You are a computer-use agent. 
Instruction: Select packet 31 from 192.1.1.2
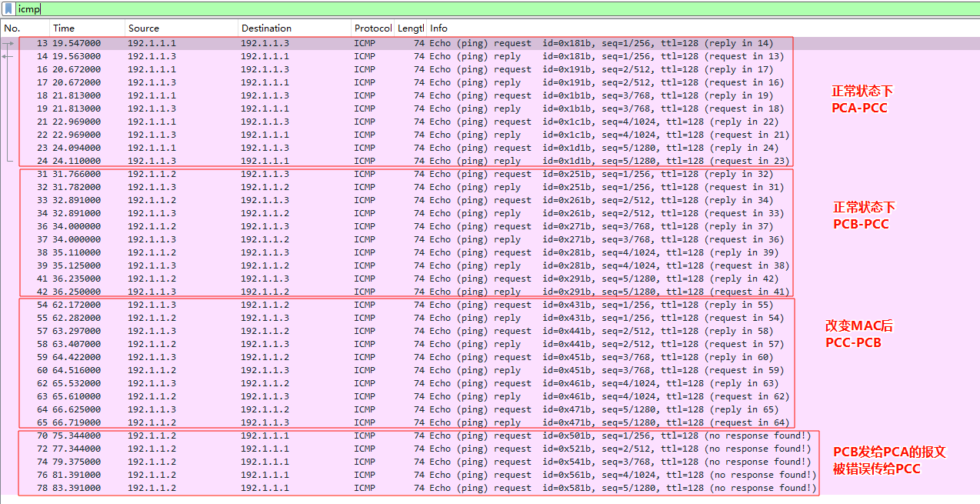click(385, 174)
